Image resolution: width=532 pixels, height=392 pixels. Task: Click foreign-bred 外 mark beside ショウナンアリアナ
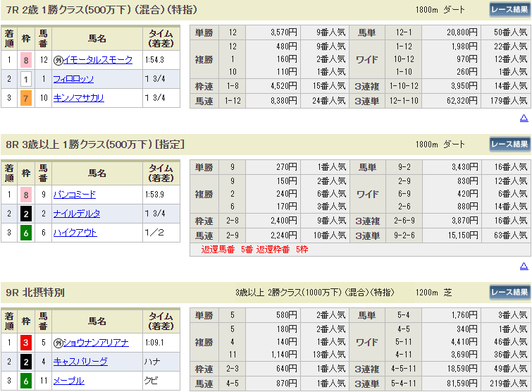point(58,343)
